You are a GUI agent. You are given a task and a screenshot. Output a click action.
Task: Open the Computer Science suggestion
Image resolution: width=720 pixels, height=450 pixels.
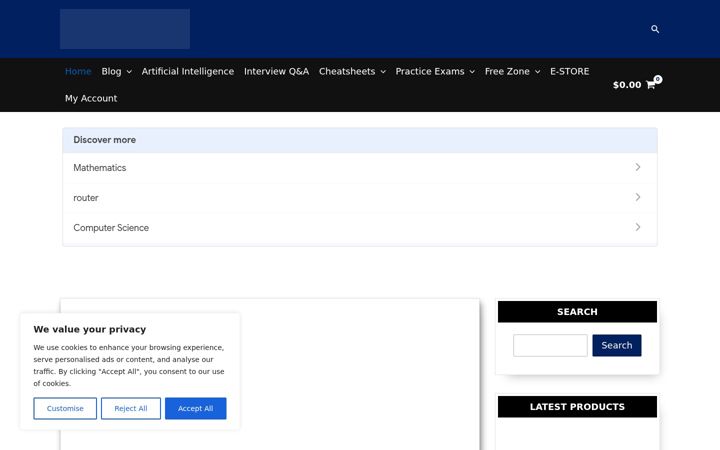point(360,228)
